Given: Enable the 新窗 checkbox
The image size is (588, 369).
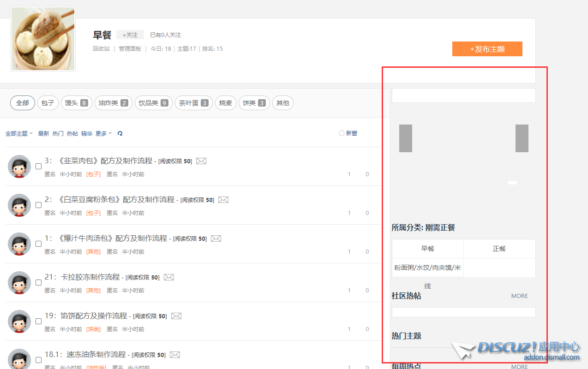Looking at the screenshot, I should (x=342, y=133).
